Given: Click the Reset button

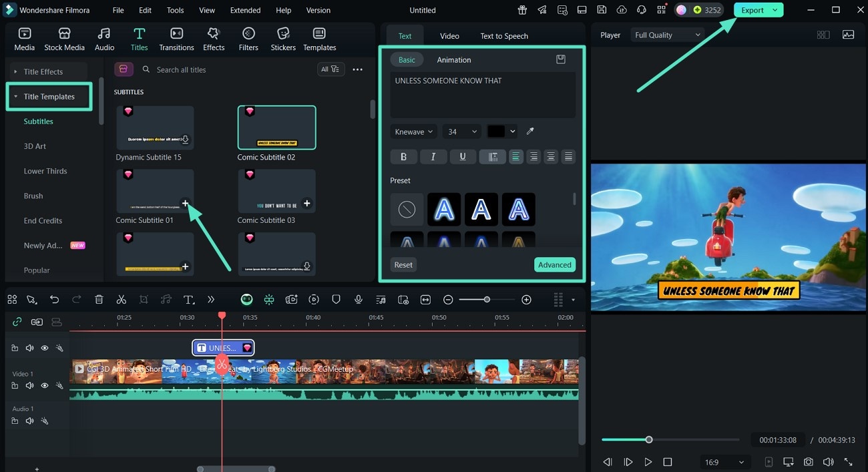Looking at the screenshot, I should pyautogui.click(x=403, y=265).
